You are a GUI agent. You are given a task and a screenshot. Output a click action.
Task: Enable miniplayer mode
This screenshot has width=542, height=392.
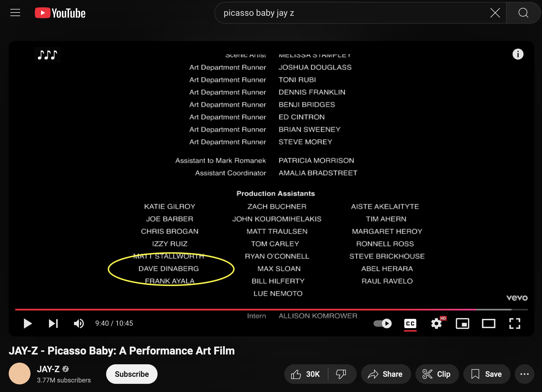[462, 323]
